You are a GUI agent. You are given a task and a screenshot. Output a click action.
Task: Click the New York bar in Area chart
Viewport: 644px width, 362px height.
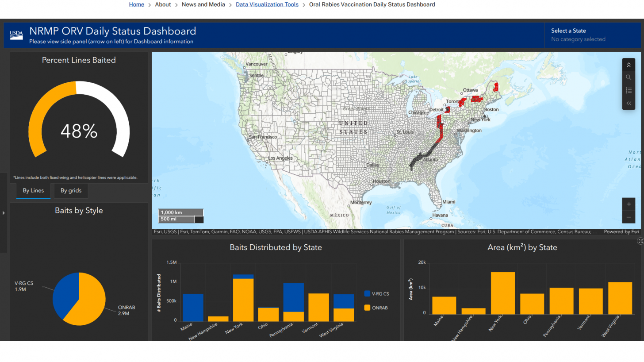click(503, 293)
